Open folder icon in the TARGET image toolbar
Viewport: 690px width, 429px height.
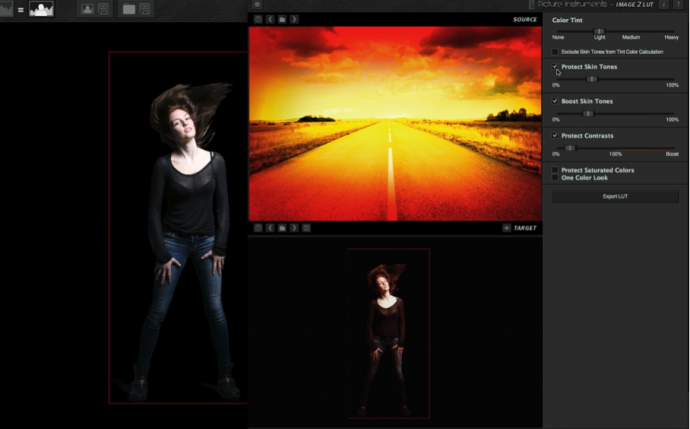[282, 228]
